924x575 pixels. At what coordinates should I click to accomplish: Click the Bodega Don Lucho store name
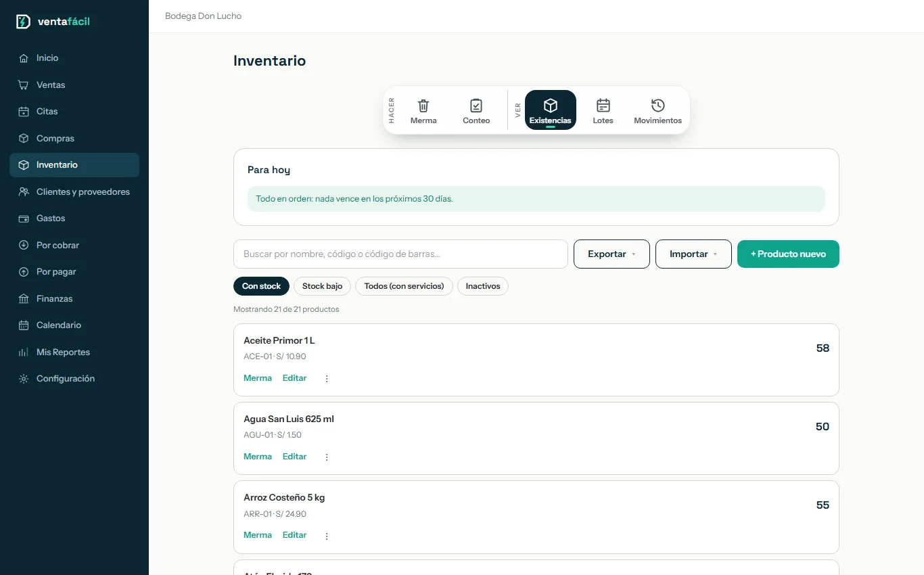[203, 16]
